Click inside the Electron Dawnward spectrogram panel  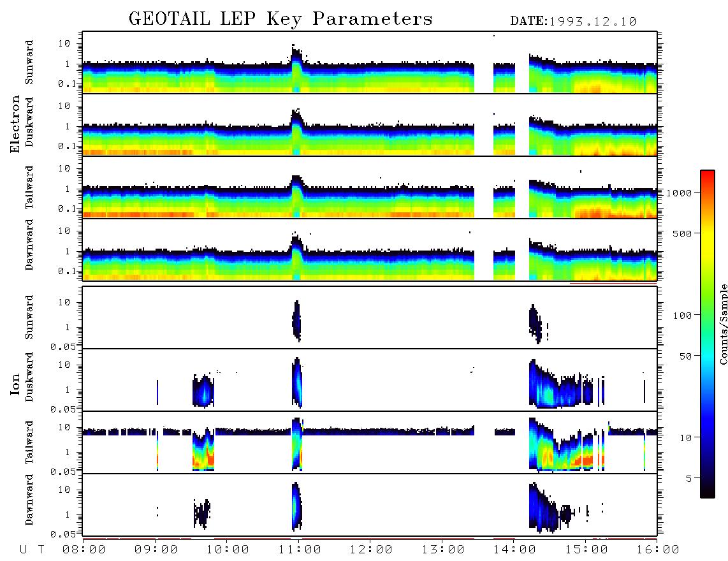click(370, 250)
